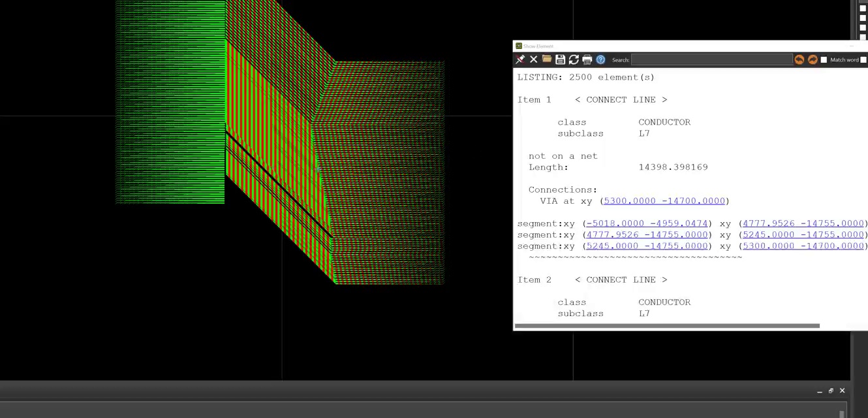The image size is (868, 418).
Task: Click the Item 1 'CONDUCTOR' class value
Action: pyautogui.click(x=664, y=122)
